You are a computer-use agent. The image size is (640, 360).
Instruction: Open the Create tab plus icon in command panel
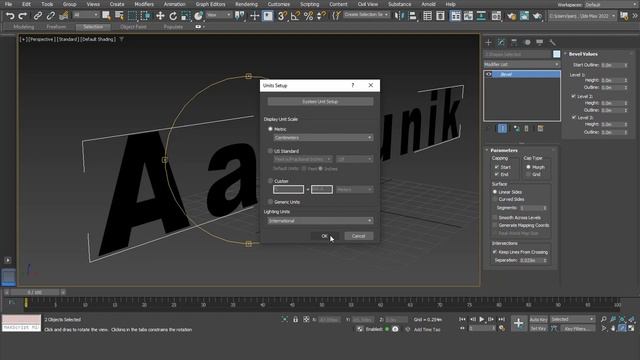(489, 42)
